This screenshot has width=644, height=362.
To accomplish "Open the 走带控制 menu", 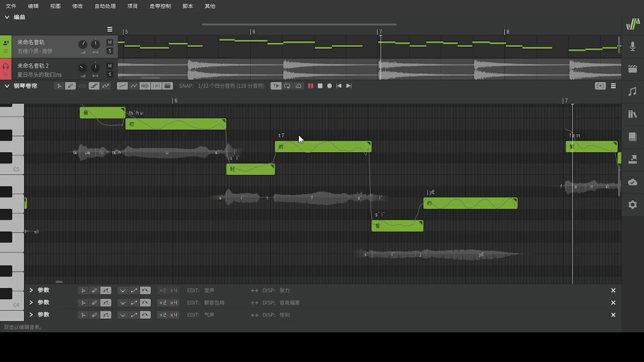I will 160,6.
